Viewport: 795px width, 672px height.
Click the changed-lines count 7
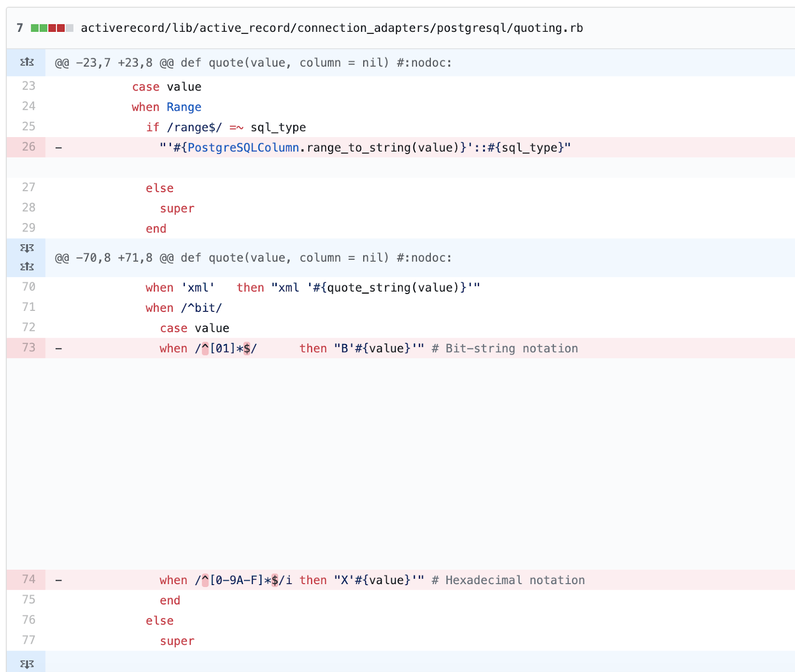20,28
